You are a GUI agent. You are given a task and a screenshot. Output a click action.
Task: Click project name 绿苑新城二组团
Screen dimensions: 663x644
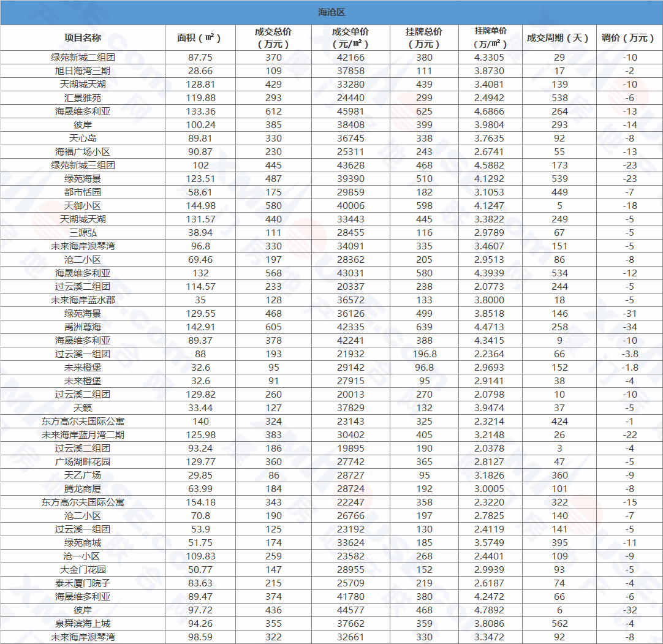83,58
